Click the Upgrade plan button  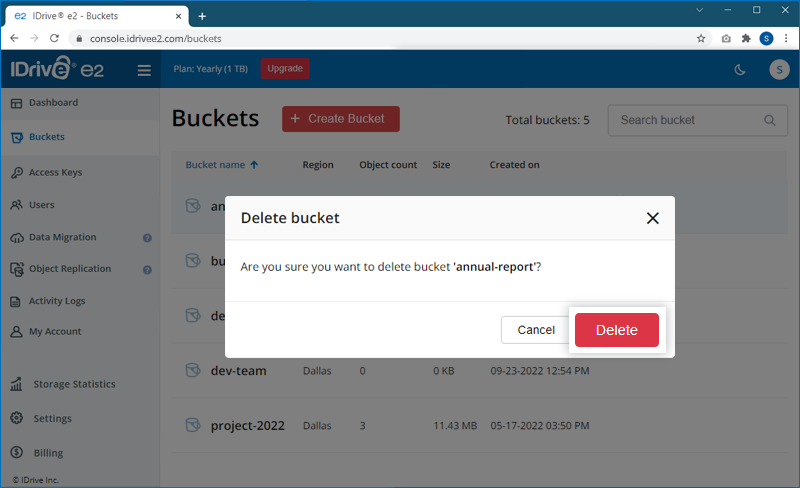click(285, 69)
